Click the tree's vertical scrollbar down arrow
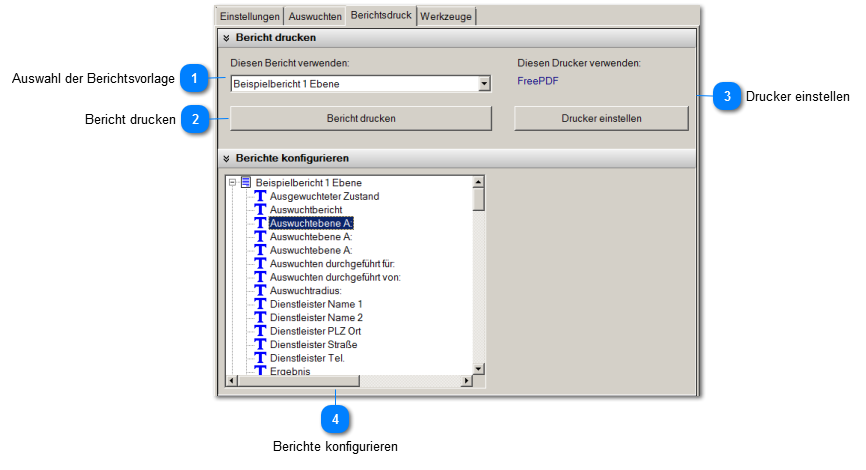 tap(478, 368)
